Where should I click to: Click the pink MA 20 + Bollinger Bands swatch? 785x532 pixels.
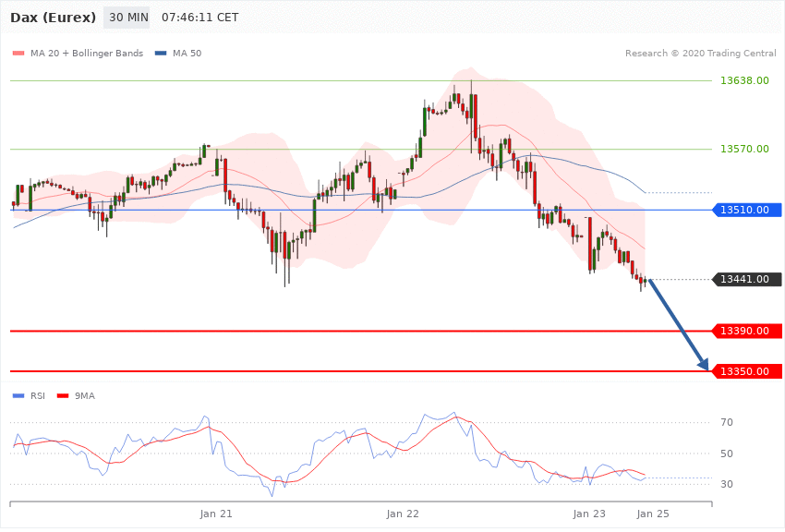(18, 53)
